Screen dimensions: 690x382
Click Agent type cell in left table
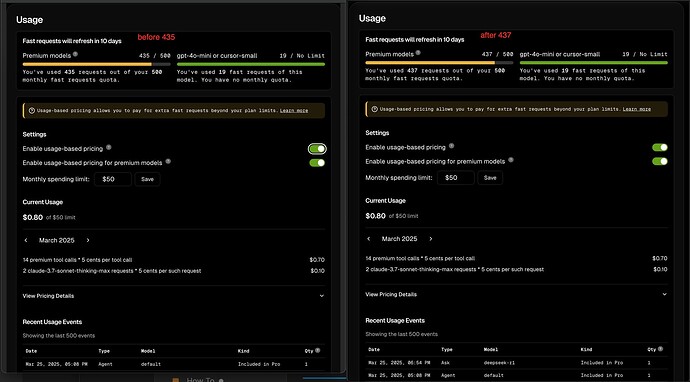click(x=105, y=365)
